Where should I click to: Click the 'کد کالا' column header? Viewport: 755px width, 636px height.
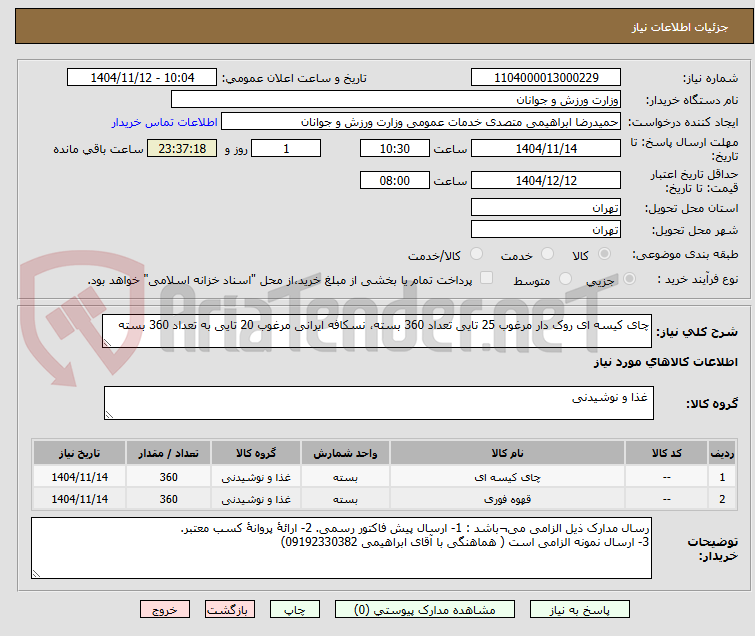click(x=666, y=453)
